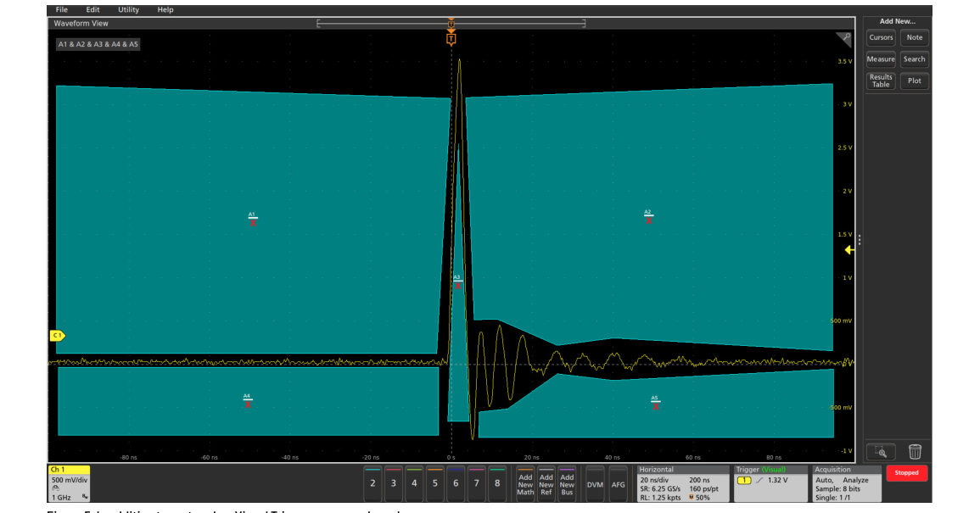
Task: Select the zoom magnifier icon
Action: click(881, 451)
